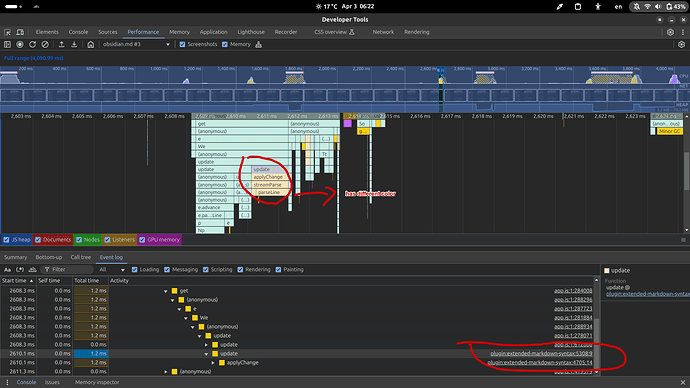Click the upload profile icon
Screen dimensions: 690x388
62,44
